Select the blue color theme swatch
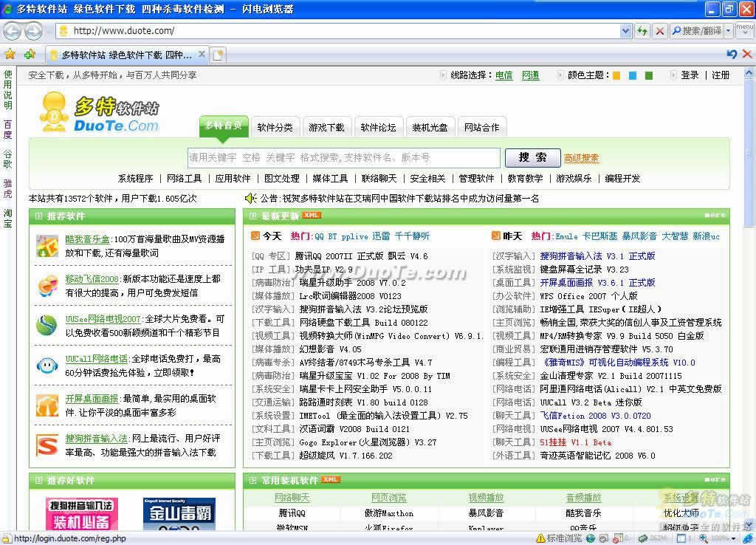Viewport: 756px width, 545px height. [633, 76]
